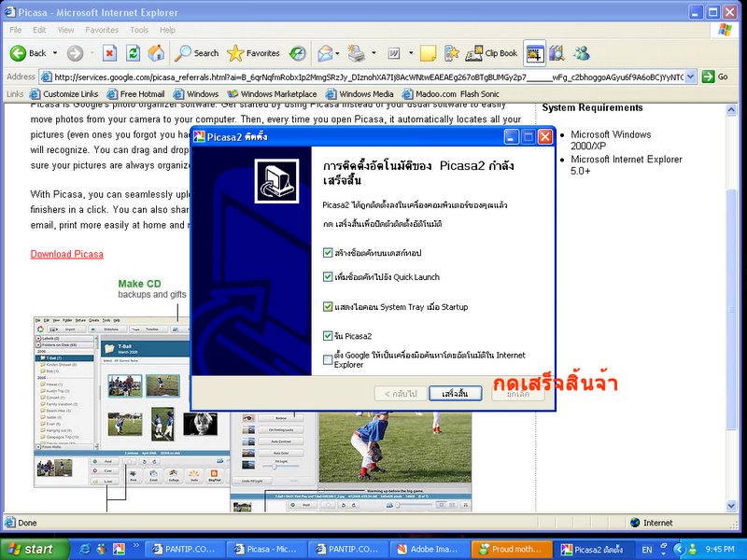The height and width of the screenshot is (560, 747).
Task: Switch to the Adobe Ima... taskbar button
Action: coord(429,549)
